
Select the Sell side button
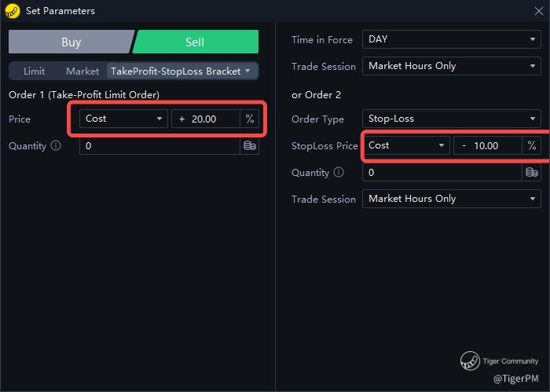point(196,42)
